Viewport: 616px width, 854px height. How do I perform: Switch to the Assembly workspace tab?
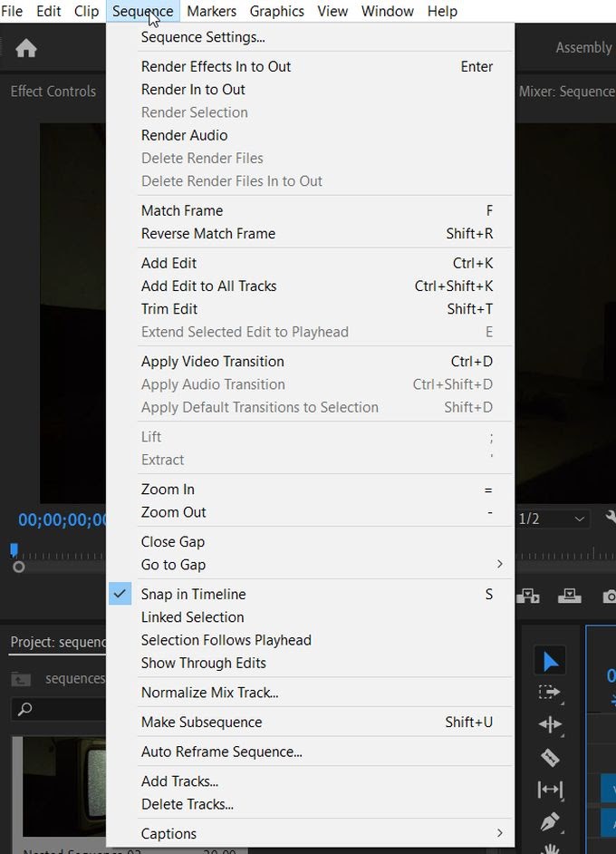coord(583,47)
